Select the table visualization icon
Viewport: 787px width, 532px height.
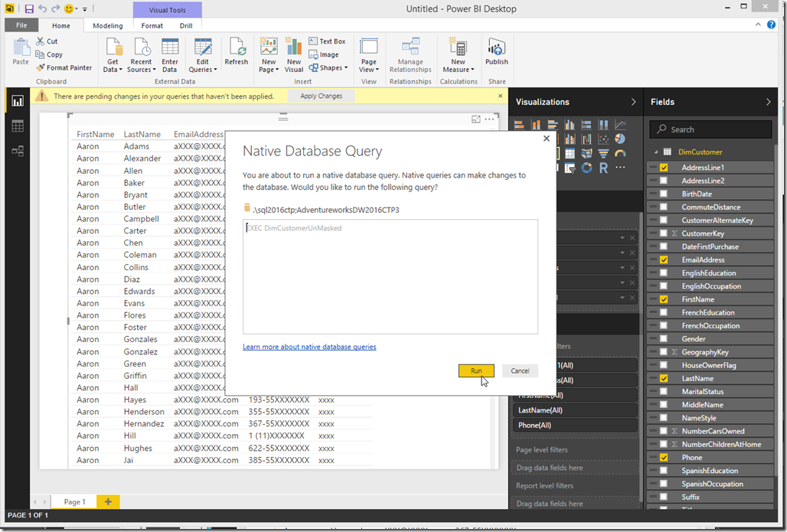(570, 154)
